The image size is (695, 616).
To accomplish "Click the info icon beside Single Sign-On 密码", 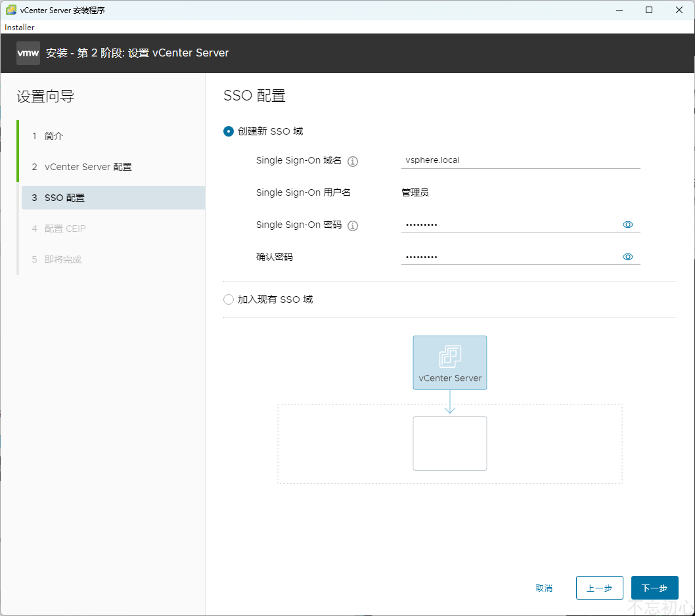I will [x=352, y=225].
